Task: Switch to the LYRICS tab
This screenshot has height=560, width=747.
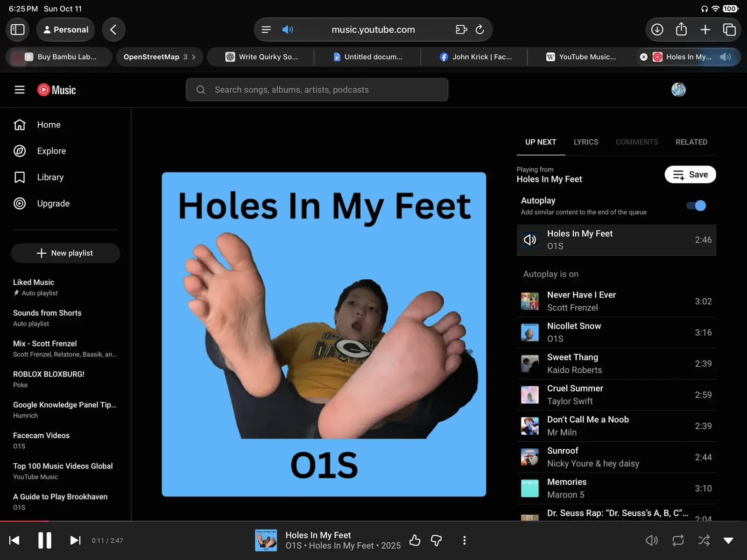Action: (x=585, y=142)
